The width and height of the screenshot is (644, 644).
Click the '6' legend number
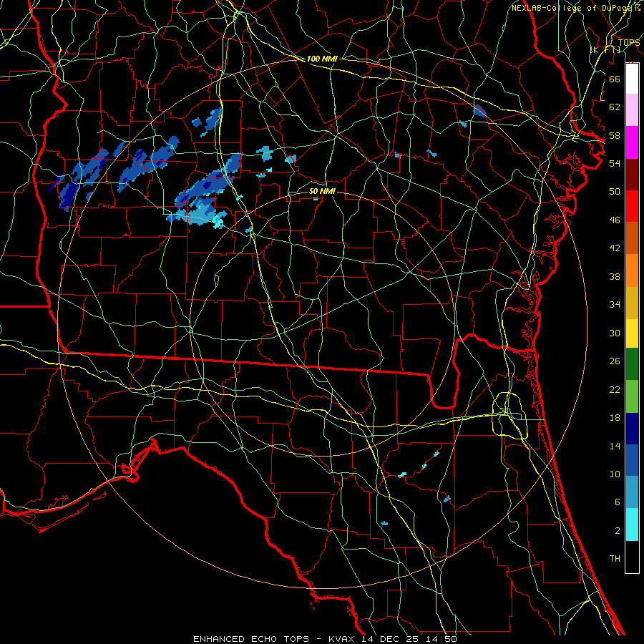pos(618,502)
